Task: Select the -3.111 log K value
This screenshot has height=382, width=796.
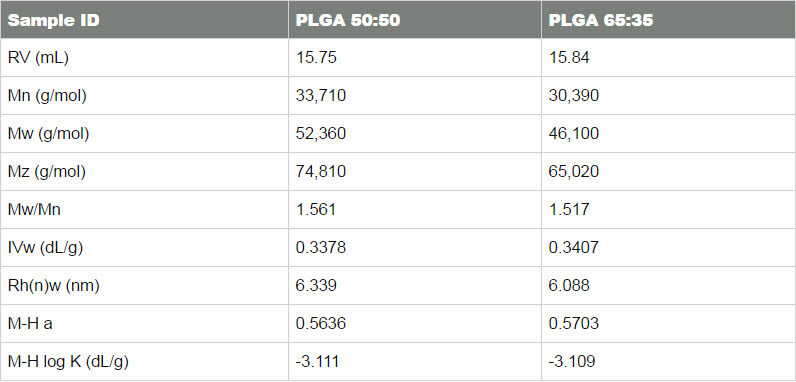Action: (x=317, y=362)
